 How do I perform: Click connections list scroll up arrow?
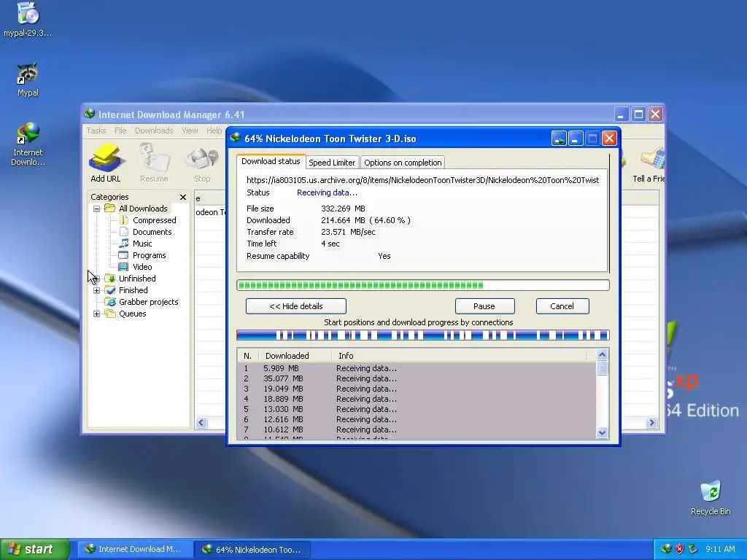[602, 355]
